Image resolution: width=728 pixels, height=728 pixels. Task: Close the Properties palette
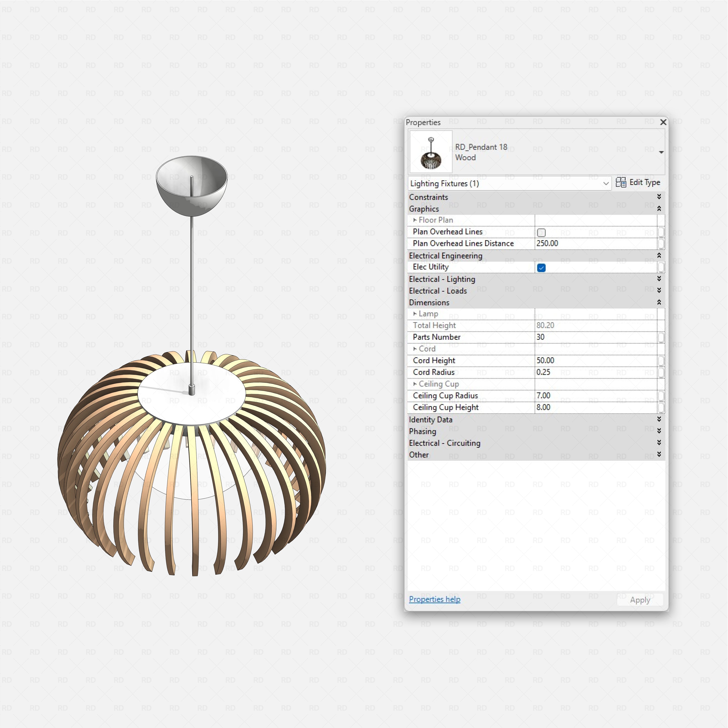point(663,122)
